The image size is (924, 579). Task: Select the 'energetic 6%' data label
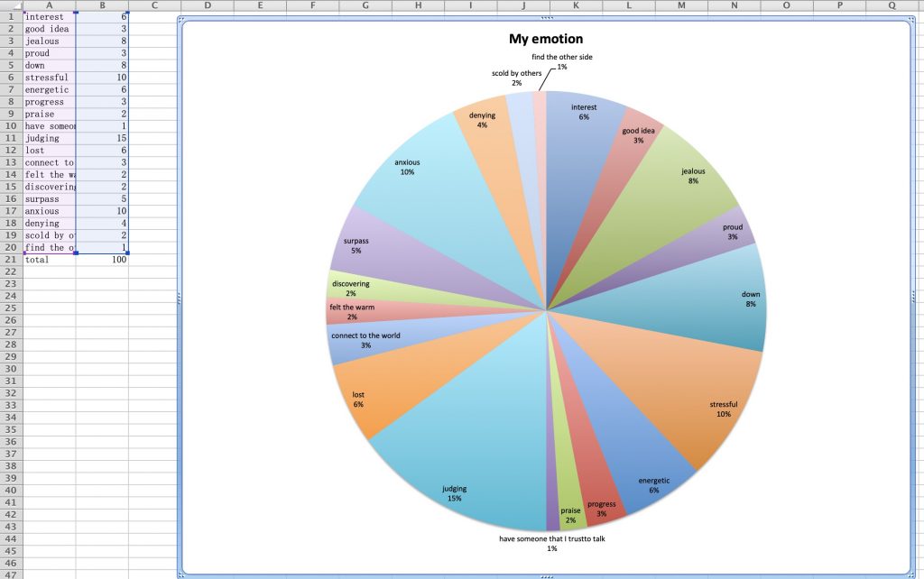click(x=653, y=485)
